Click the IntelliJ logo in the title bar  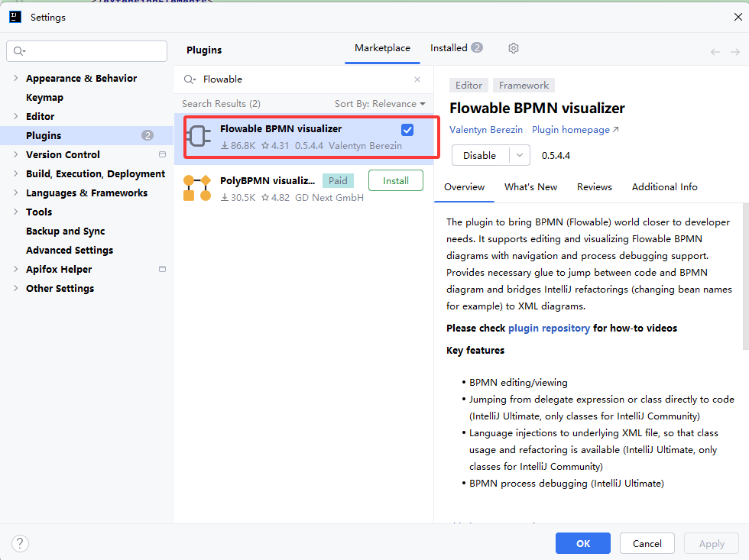pos(15,16)
